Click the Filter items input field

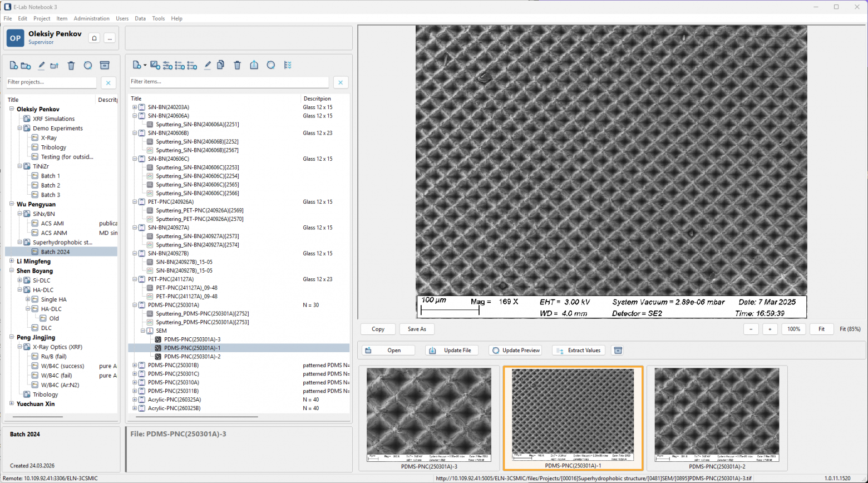click(x=229, y=82)
